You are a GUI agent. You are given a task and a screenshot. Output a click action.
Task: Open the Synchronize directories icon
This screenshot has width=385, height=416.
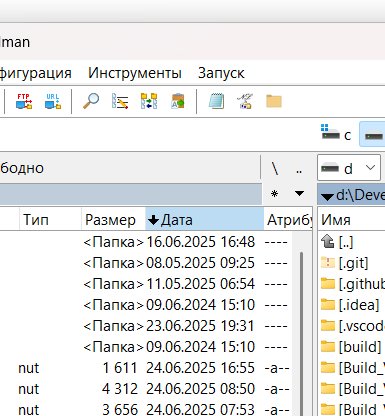[x=149, y=101]
